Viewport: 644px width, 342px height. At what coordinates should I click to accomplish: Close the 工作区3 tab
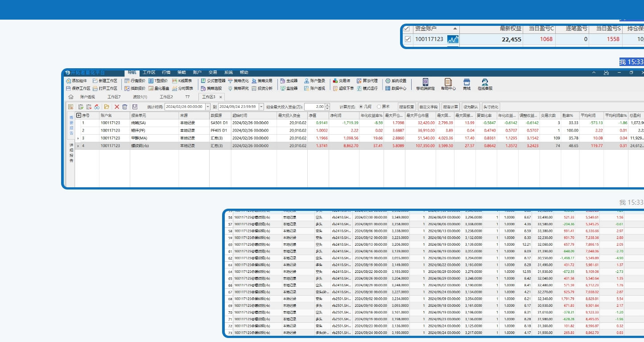(220, 97)
